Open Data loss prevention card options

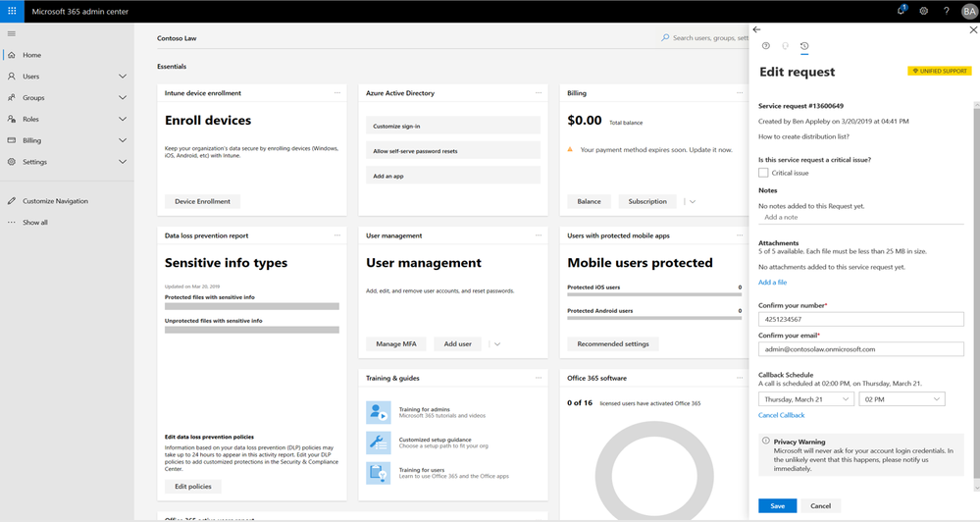[337, 235]
